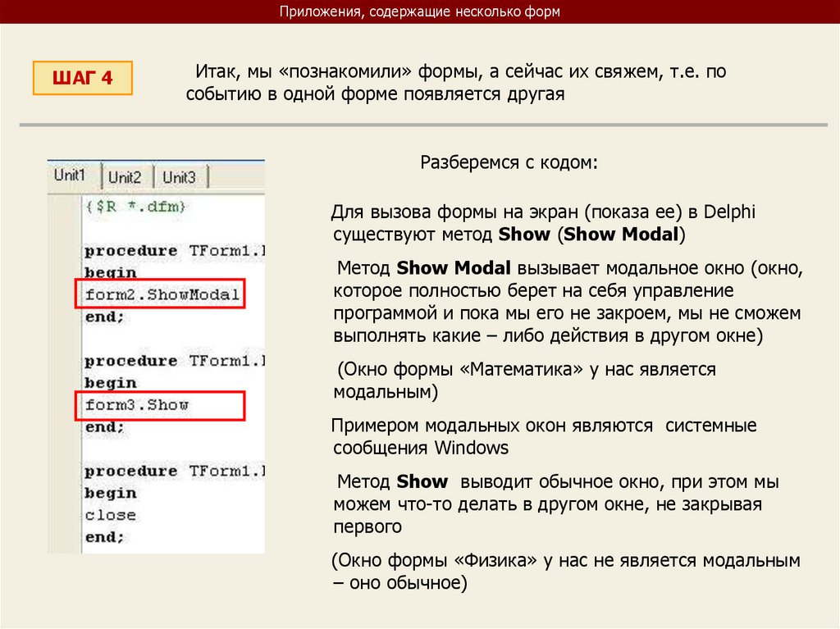Click the line mentioning «Физика»
The image size is (840, 629).
566,560
